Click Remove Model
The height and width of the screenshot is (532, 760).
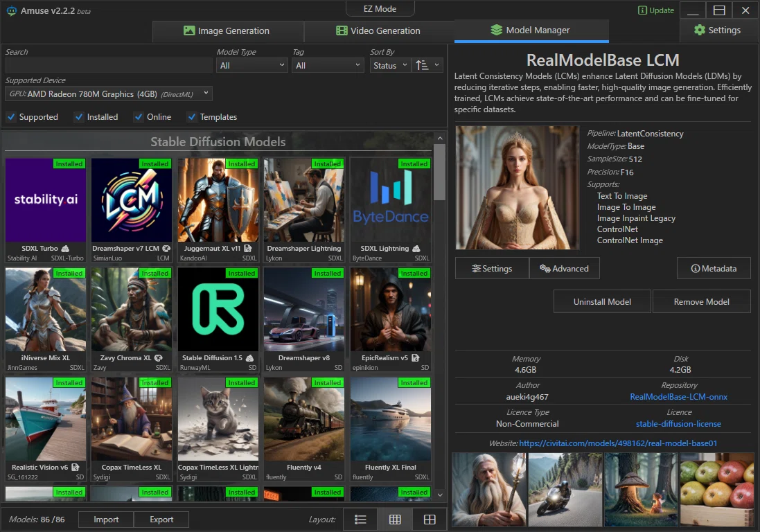(x=701, y=302)
